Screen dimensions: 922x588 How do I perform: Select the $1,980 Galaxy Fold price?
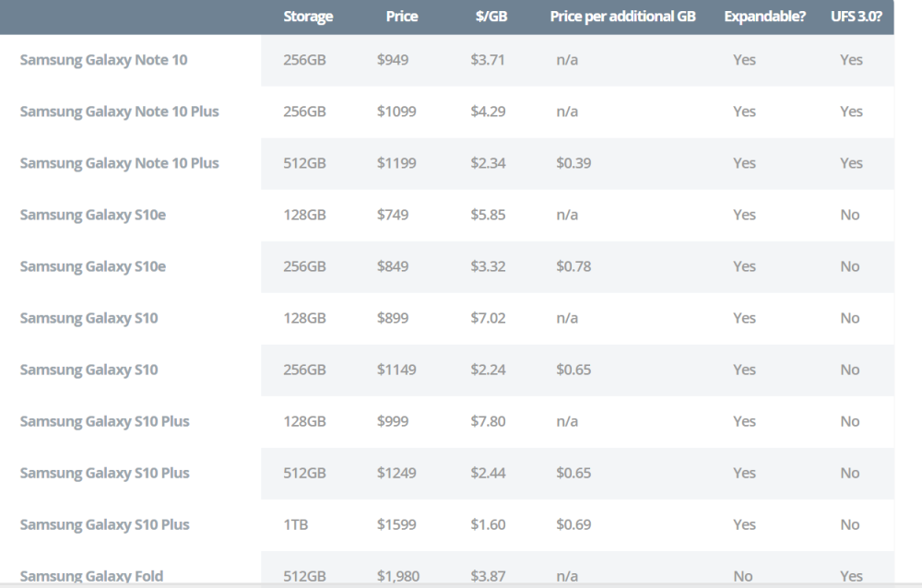pos(399,576)
